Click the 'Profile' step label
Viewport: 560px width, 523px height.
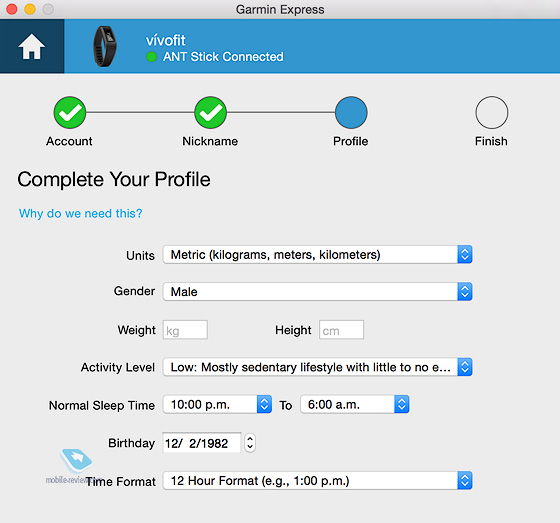pos(350,141)
